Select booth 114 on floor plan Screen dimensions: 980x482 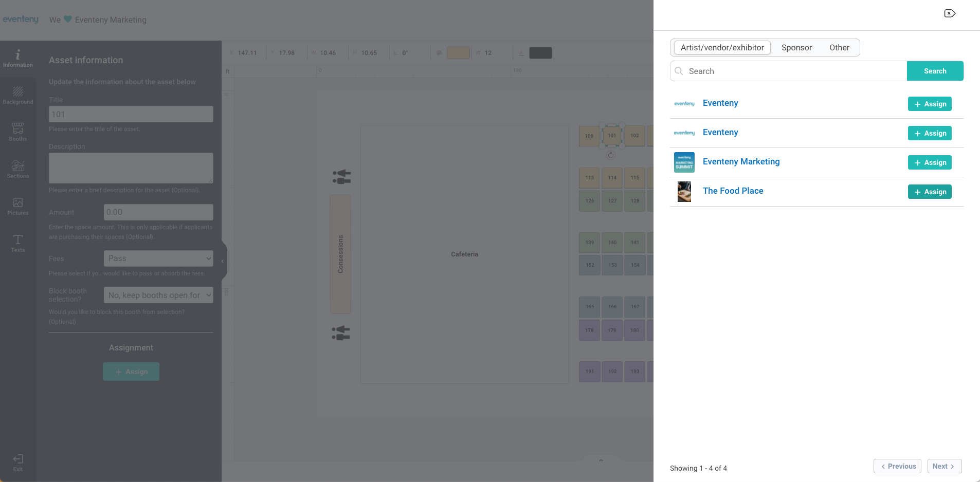(x=612, y=178)
